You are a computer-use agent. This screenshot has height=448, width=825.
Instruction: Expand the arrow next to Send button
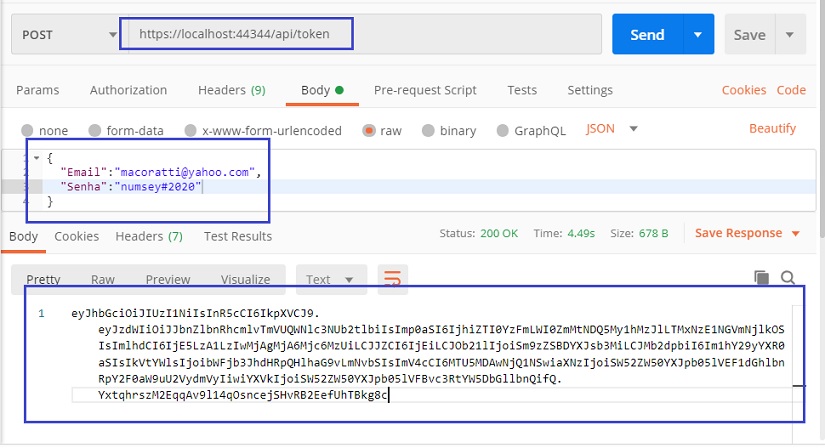pyautogui.click(x=697, y=35)
